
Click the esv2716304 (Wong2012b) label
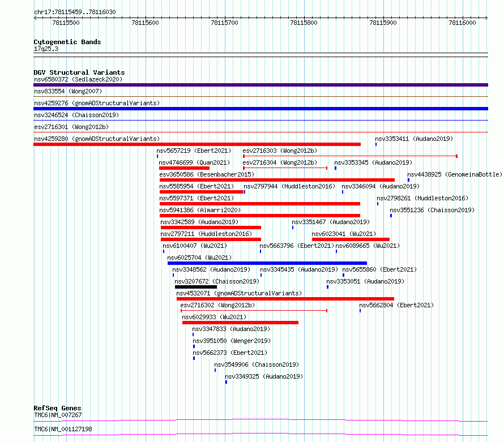280,162
